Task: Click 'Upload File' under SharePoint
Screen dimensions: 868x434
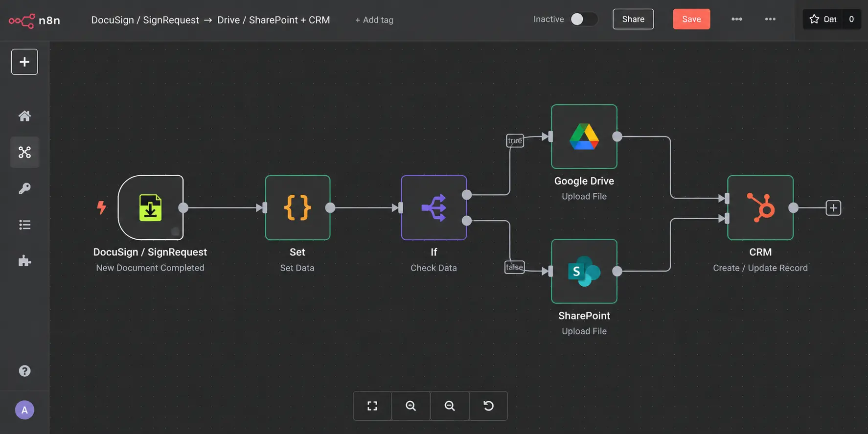Action: pyautogui.click(x=584, y=331)
